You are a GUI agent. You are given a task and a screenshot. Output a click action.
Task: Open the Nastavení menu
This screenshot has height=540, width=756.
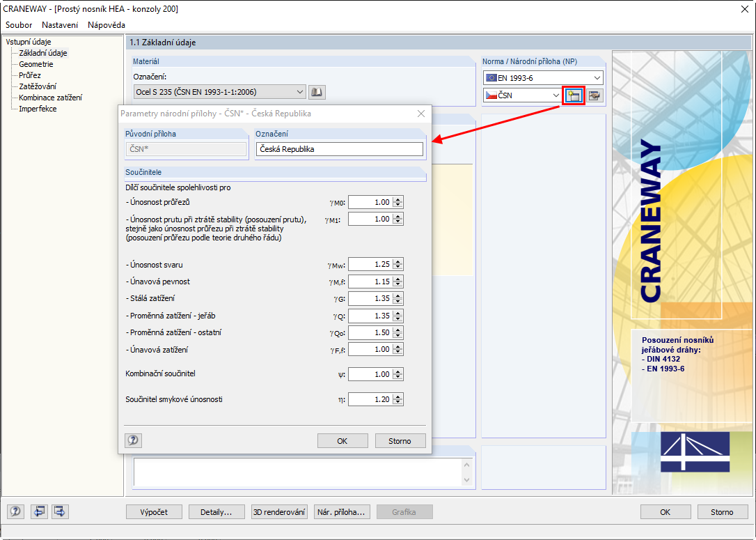60,24
